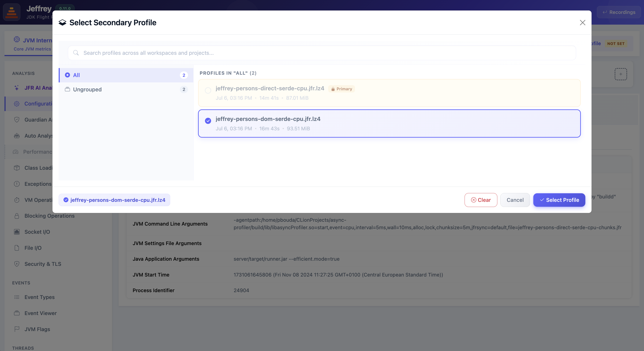Click the Jeffrey app logo icon
Screen dimensions: 644x351
(12, 12)
